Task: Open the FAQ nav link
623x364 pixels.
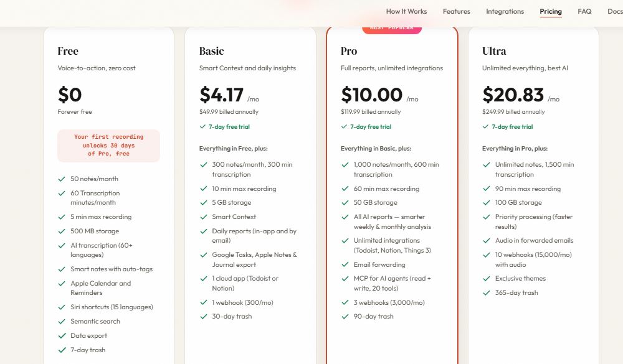Action: click(x=584, y=12)
